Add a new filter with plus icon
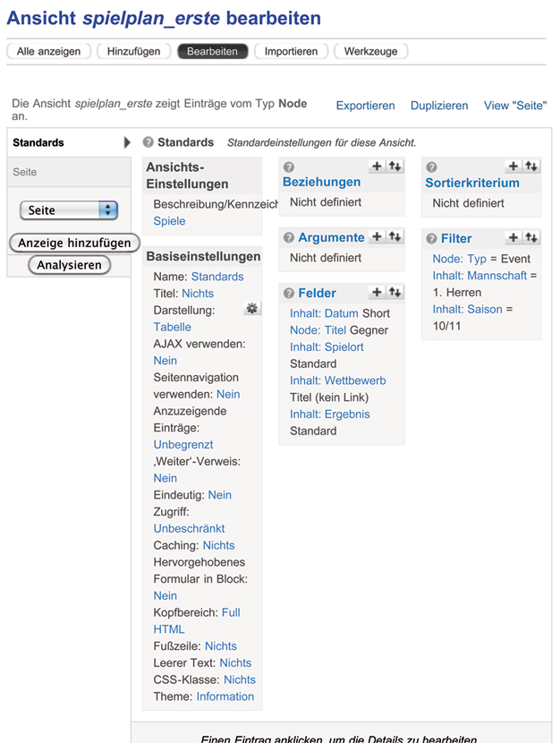This screenshot has width=560, height=743. point(513,238)
